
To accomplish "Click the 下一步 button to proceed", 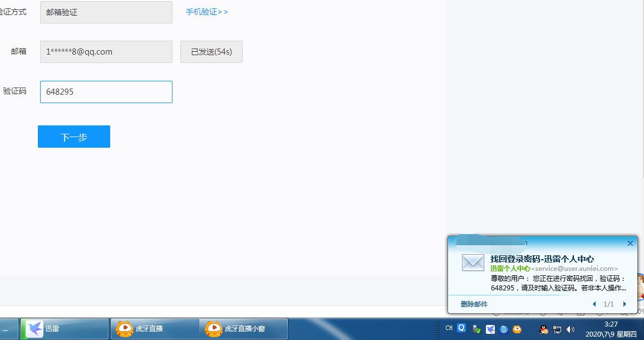I will pos(73,137).
